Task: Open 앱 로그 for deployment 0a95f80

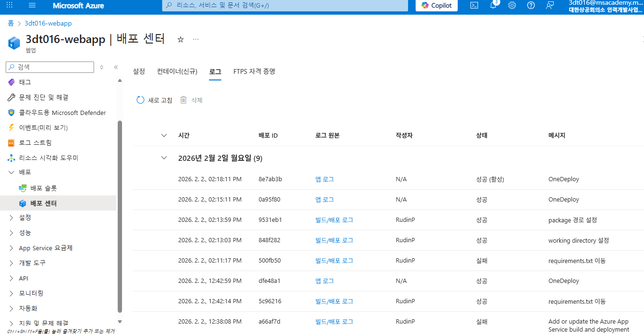Action: tap(324, 200)
